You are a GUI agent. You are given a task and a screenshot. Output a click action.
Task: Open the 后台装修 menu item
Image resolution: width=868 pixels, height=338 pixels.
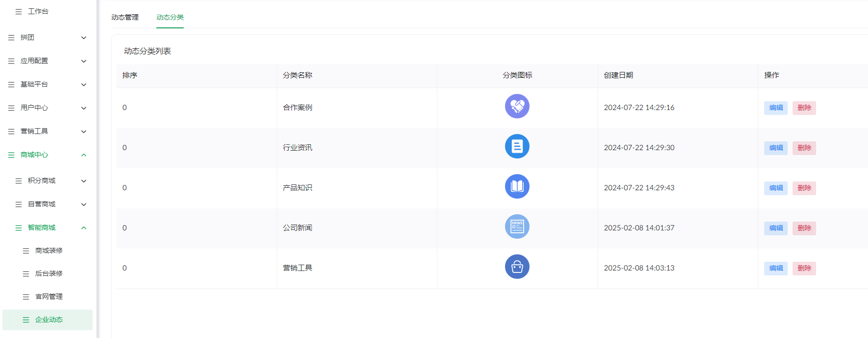coord(49,273)
